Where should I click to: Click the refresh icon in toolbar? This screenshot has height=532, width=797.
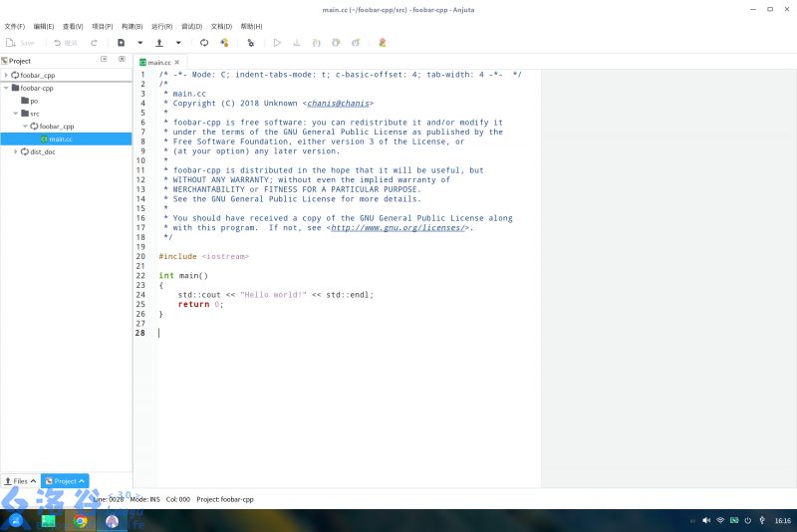click(x=204, y=43)
